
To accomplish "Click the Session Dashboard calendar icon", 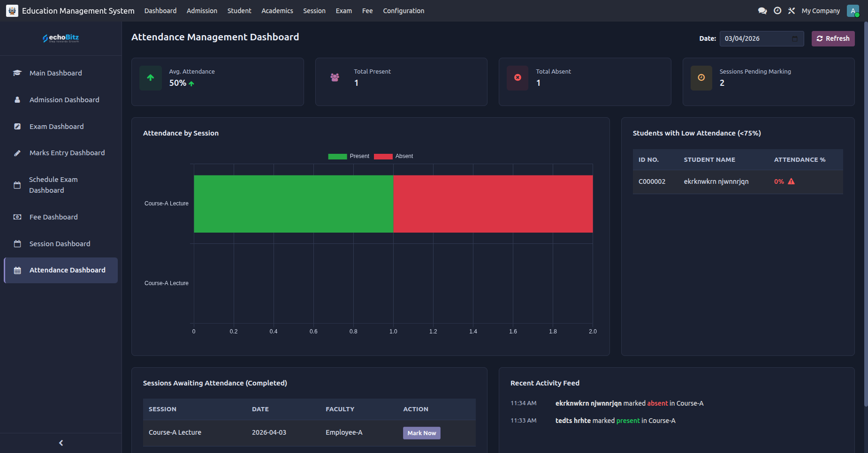I will pyautogui.click(x=17, y=243).
